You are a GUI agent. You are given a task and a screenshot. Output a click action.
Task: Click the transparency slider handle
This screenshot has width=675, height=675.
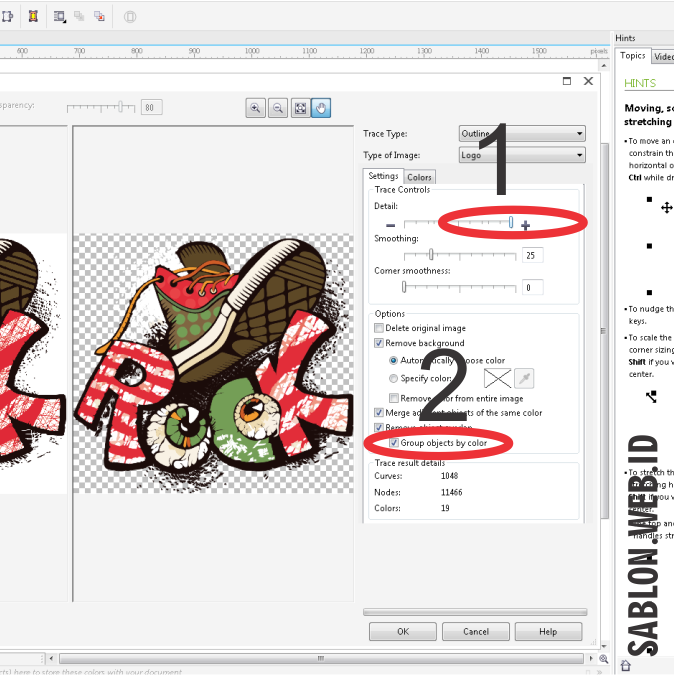click(x=121, y=107)
